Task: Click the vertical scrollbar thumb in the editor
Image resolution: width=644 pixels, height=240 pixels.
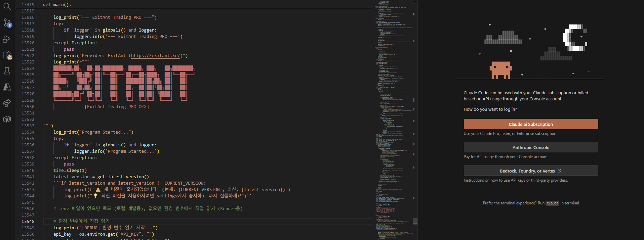Action: [x=415, y=221]
